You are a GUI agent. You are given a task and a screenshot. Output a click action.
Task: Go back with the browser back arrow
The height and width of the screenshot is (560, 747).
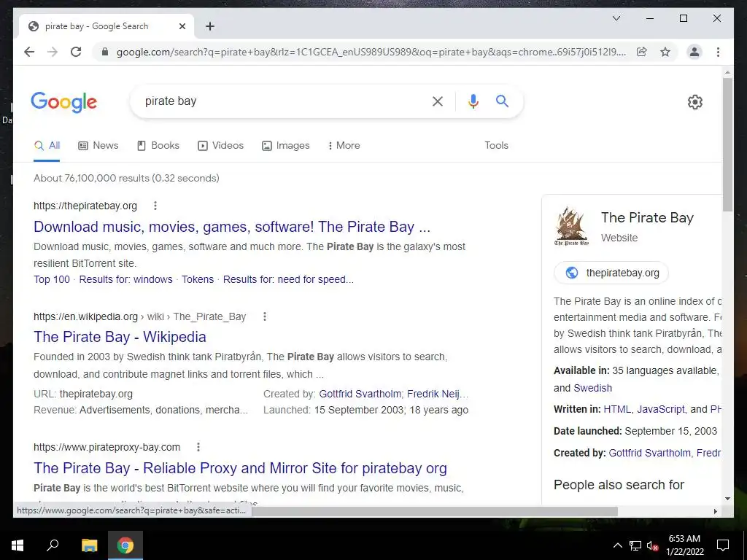[29, 52]
